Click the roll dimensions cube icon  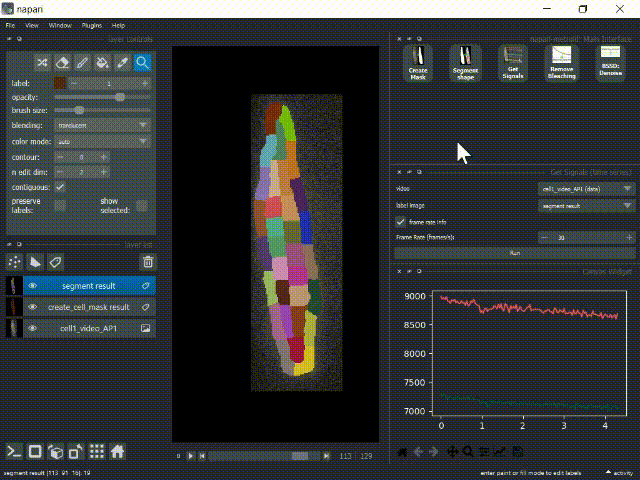(x=56, y=451)
